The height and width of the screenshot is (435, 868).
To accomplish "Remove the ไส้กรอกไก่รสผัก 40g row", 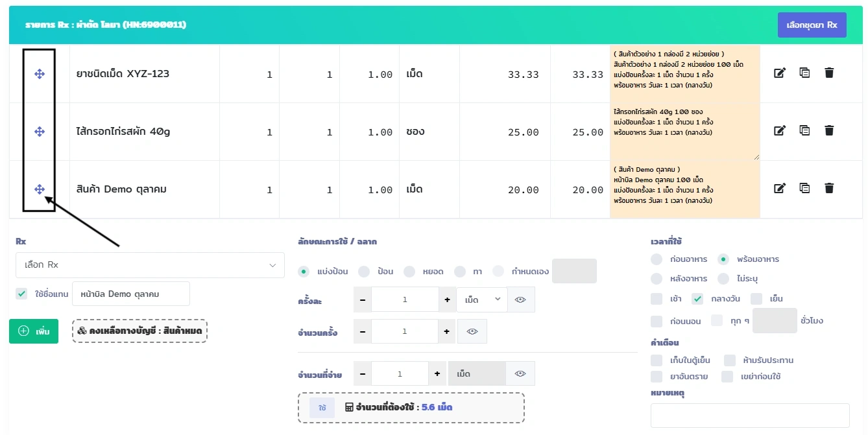I will point(828,131).
